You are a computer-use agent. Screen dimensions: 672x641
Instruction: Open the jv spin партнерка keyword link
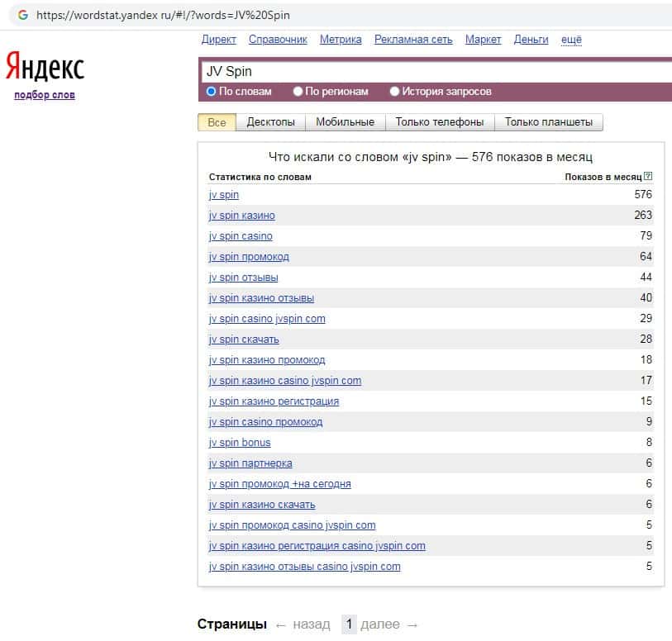coord(250,463)
